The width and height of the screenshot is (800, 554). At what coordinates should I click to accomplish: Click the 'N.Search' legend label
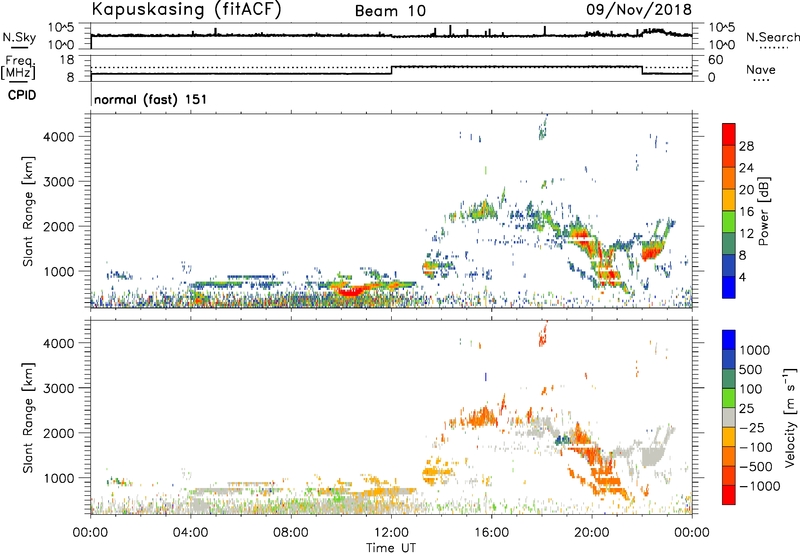tap(772, 37)
